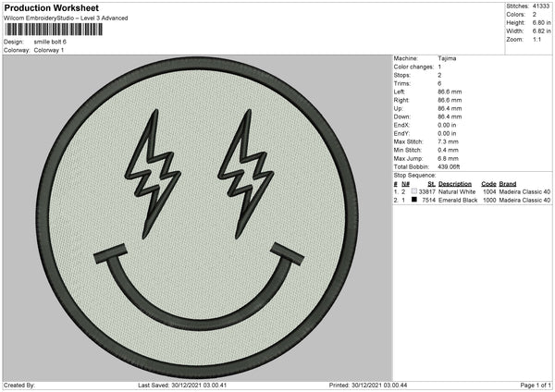Click the Stop Sequence label
Image resolution: width=555 pixels, height=392 pixels.
point(414,176)
